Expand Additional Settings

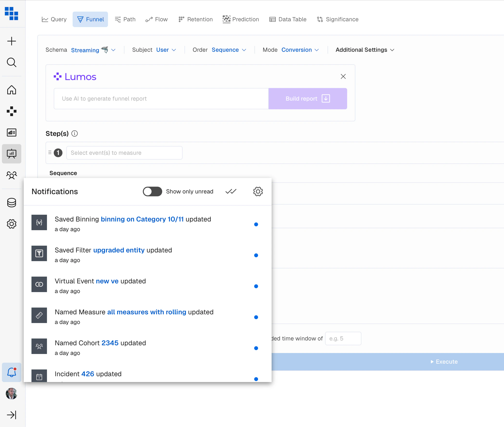pos(364,50)
